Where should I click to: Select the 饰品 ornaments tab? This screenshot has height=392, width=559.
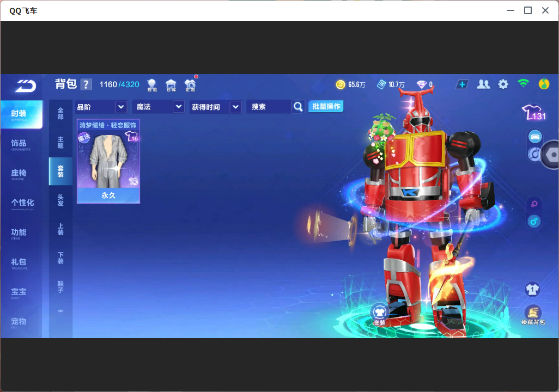(x=21, y=144)
